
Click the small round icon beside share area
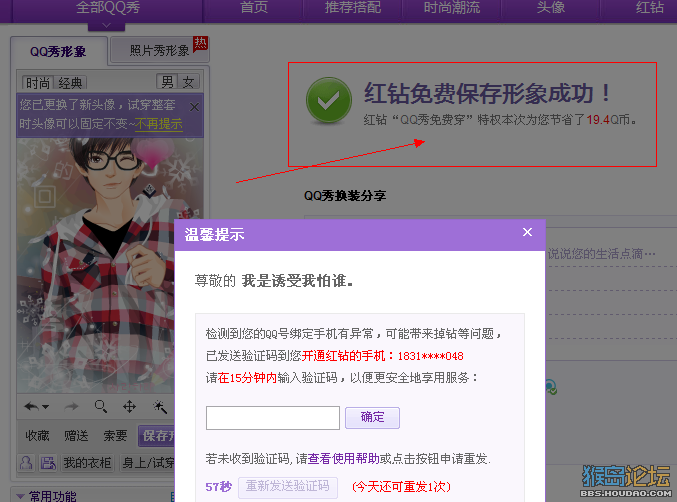point(550,387)
